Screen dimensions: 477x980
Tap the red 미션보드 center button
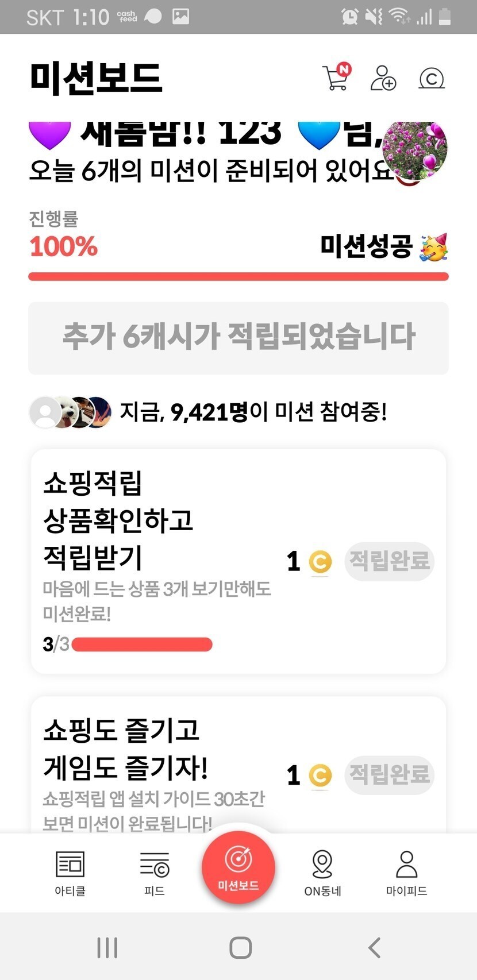pyautogui.click(x=238, y=867)
